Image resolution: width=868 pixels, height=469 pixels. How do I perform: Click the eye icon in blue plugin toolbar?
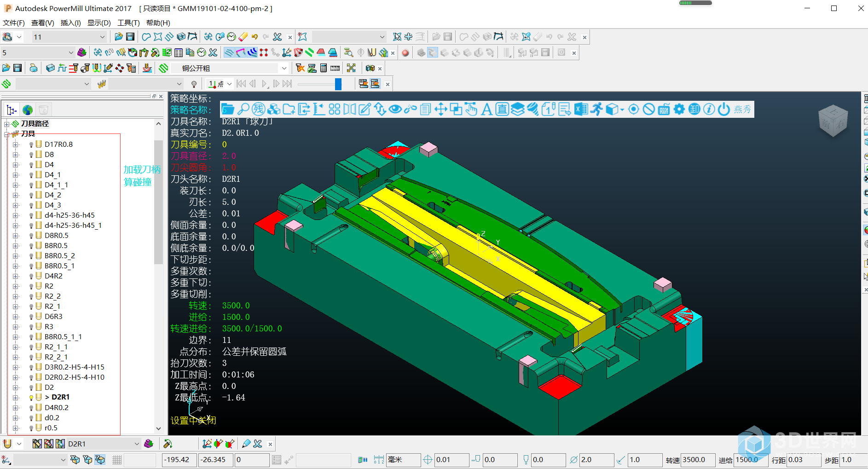pos(395,109)
